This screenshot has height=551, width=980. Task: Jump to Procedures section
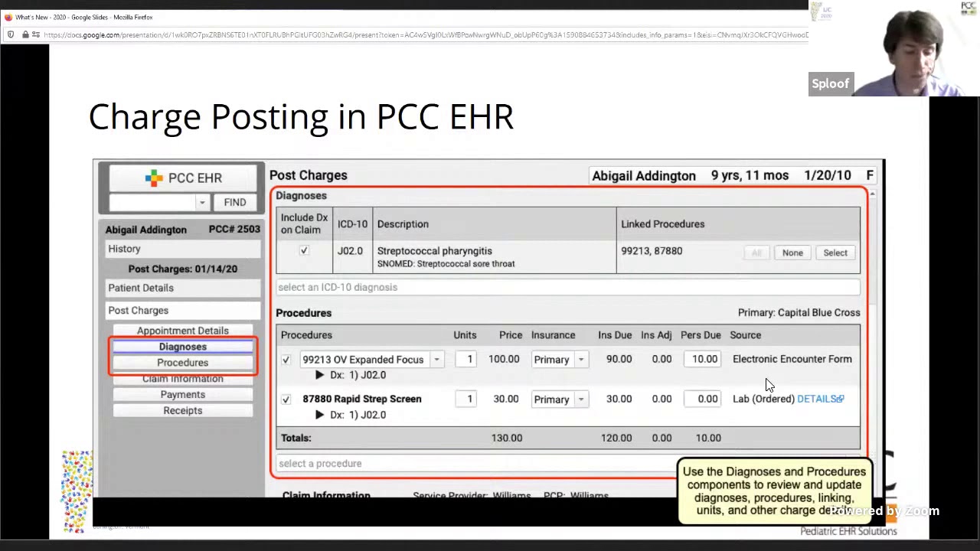pyautogui.click(x=183, y=363)
